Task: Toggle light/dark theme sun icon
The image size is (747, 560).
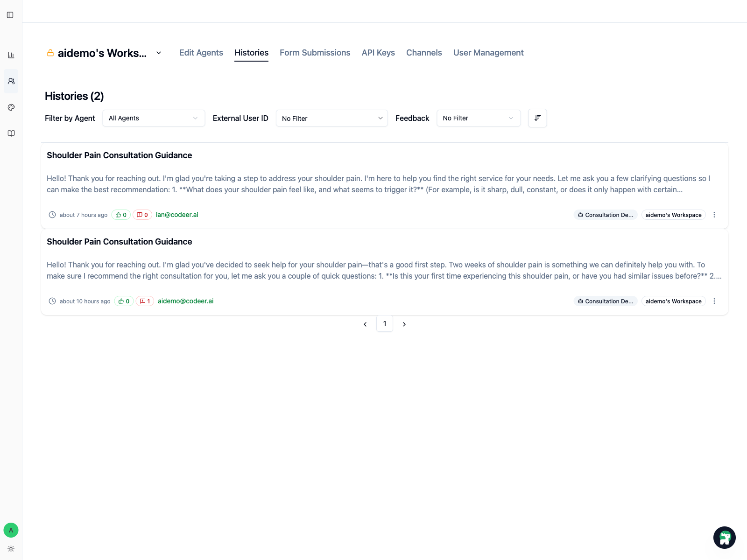Action: [x=11, y=549]
